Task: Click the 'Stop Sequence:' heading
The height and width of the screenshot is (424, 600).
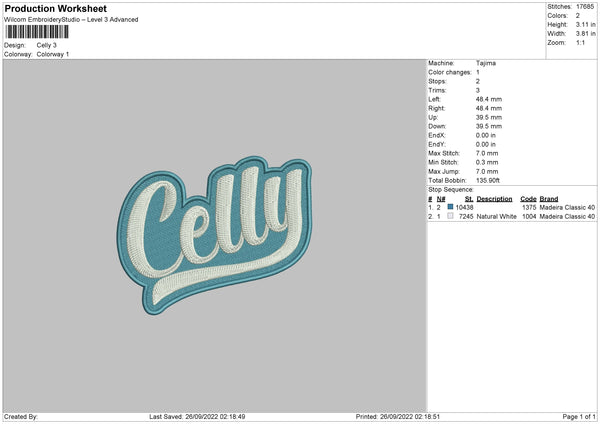Action: [451, 189]
